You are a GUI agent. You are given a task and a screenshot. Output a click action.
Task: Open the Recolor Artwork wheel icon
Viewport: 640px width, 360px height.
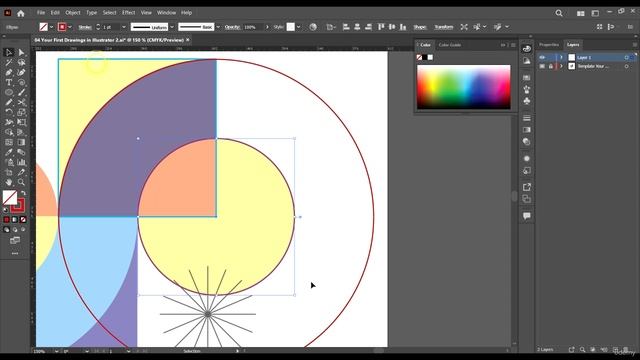click(x=313, y=27)
